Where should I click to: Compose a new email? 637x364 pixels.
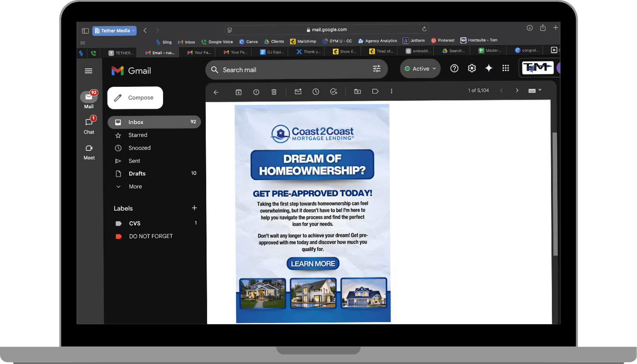[x=135, y=98]
